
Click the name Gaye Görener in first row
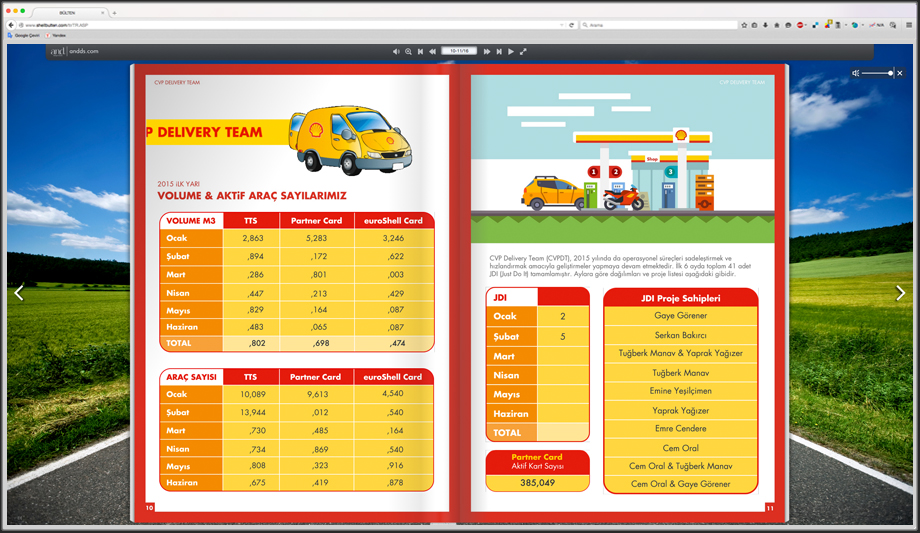pyautogui.click(x=681, y=316)
